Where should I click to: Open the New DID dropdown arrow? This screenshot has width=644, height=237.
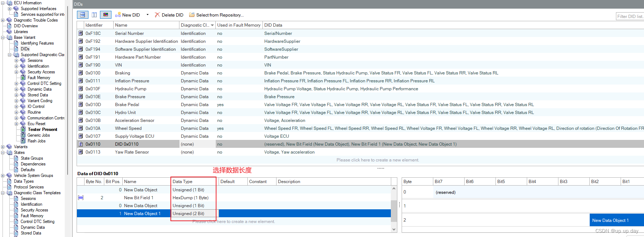(147, 15)
